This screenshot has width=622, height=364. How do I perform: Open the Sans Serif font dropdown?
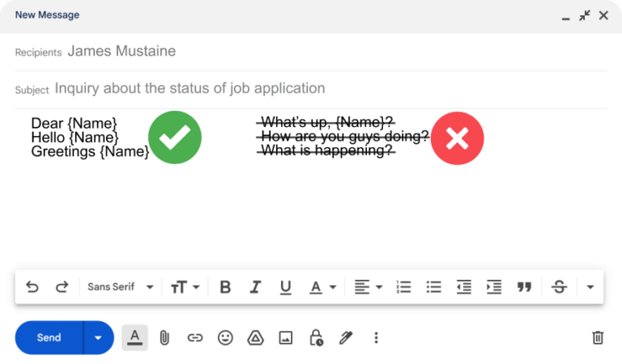(121, 287)
